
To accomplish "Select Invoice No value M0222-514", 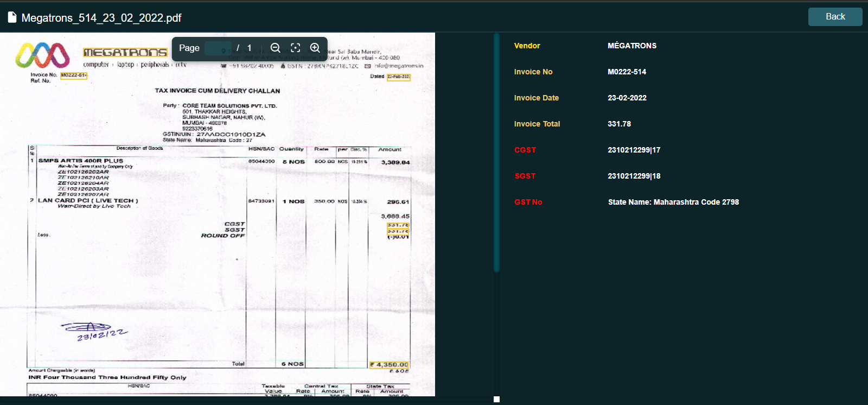I will click(x=627, y=72).
